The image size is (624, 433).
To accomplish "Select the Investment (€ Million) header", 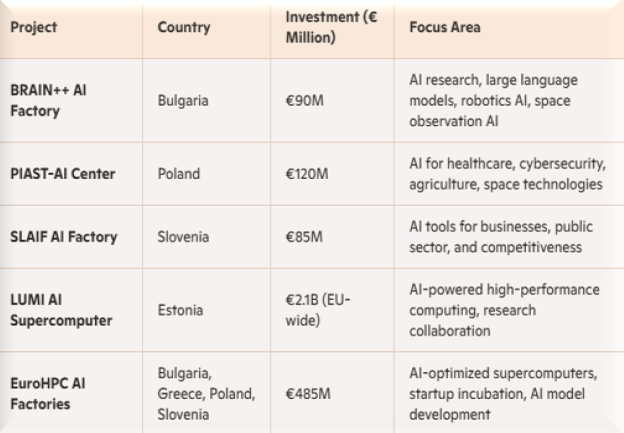I will tap(322, 28).
